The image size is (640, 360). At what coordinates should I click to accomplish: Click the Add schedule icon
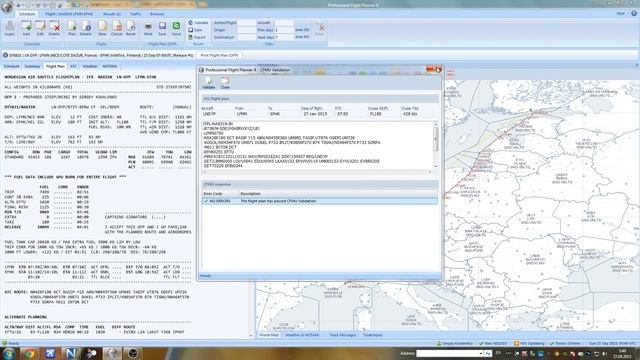(x=26, y=27)
